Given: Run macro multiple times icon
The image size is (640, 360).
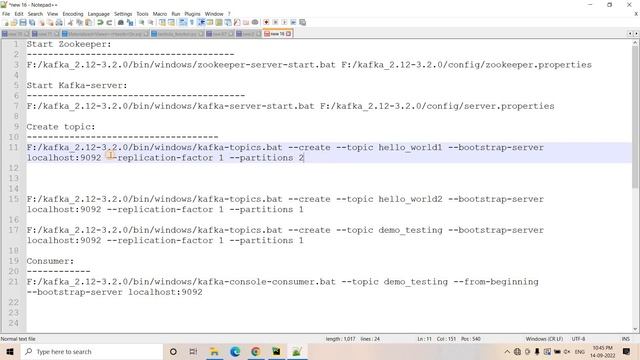Looking at the screenshot, I should (293, 22).
